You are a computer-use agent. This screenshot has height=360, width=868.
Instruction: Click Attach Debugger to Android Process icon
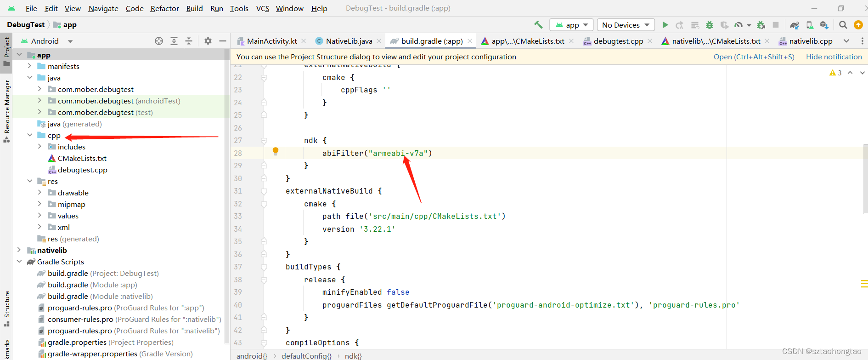click(x=761, y=25)
